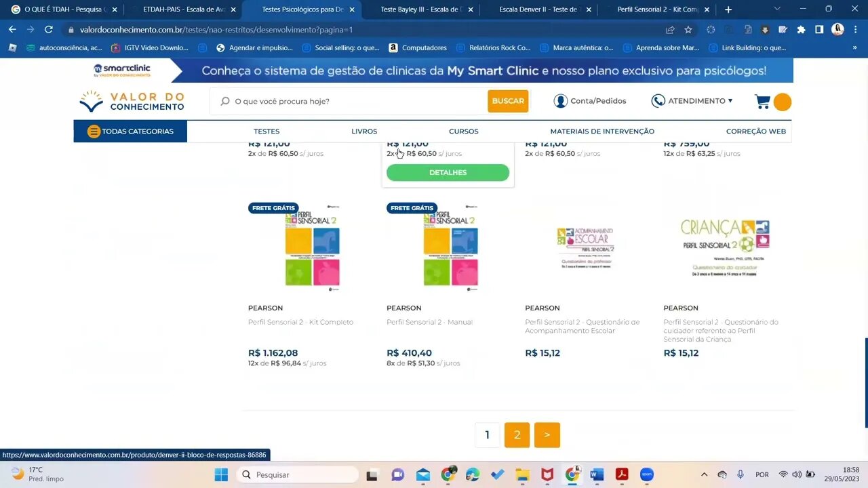Click the orange BUSCAR button

coord(508,101)
